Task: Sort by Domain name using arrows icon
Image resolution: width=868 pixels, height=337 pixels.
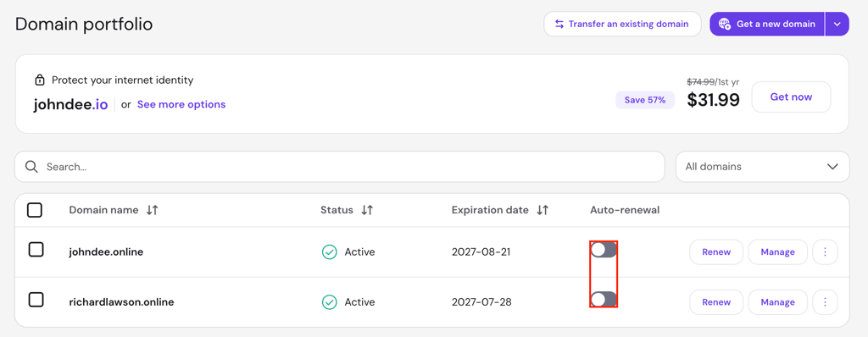Action: [153, 210]
